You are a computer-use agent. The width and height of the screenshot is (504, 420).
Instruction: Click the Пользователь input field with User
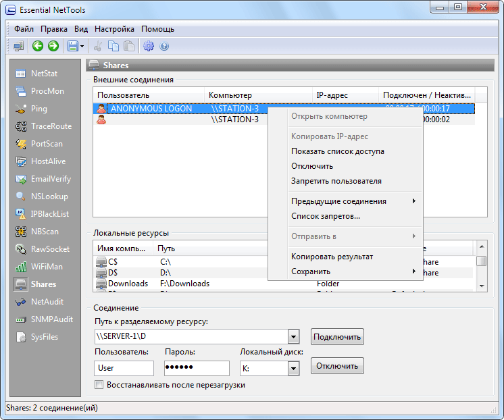[124, 368]
